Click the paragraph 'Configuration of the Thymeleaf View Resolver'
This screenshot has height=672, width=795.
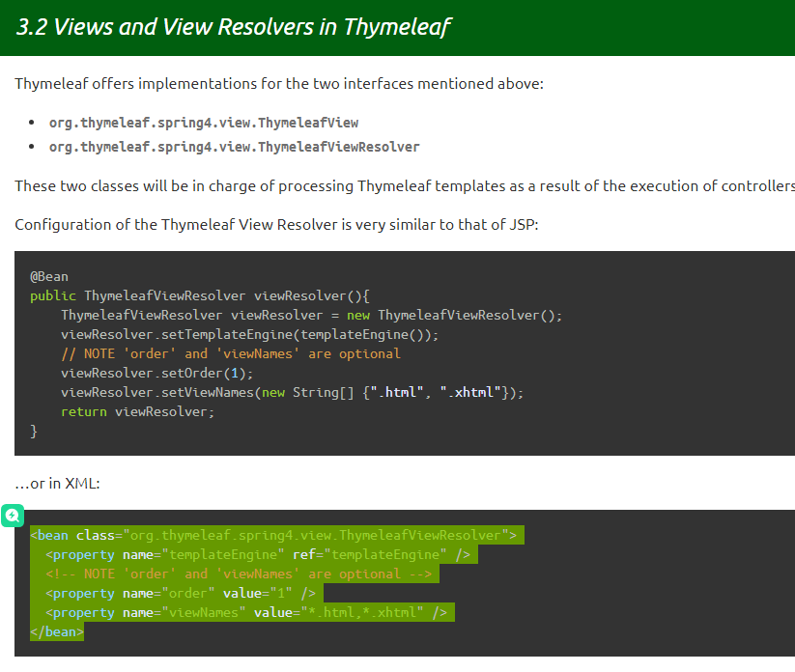[276, 225]
